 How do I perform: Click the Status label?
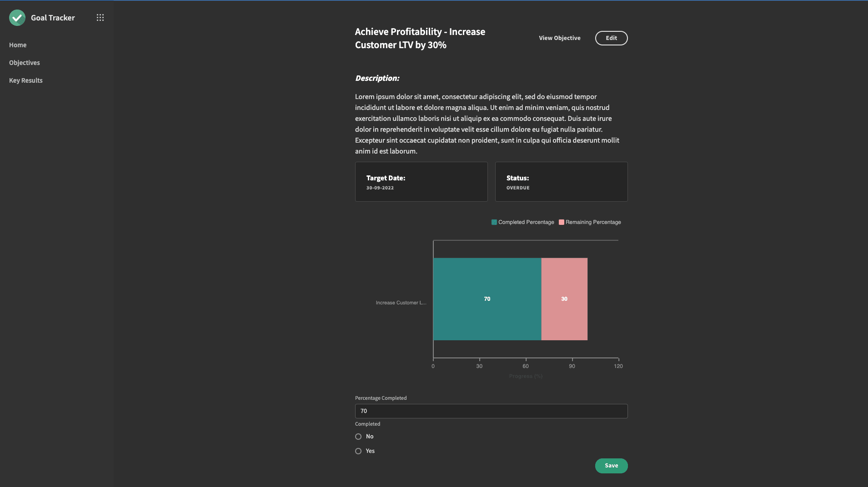[x=517, y=178]
